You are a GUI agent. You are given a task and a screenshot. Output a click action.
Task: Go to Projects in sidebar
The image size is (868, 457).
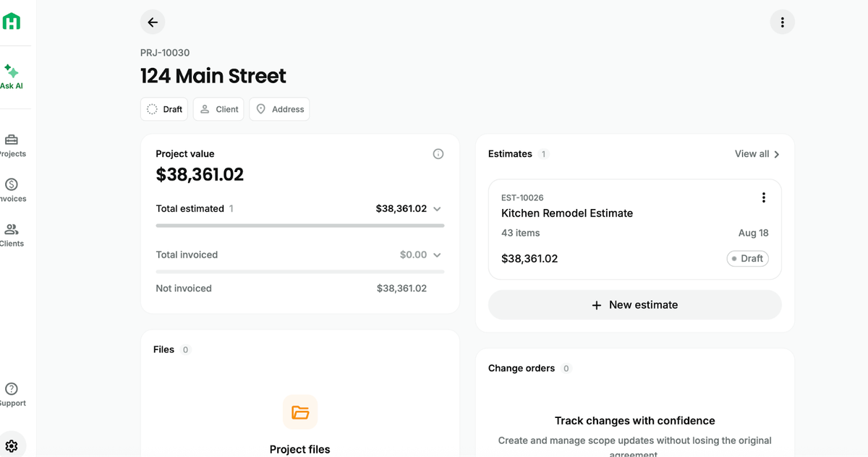[12, 145]
